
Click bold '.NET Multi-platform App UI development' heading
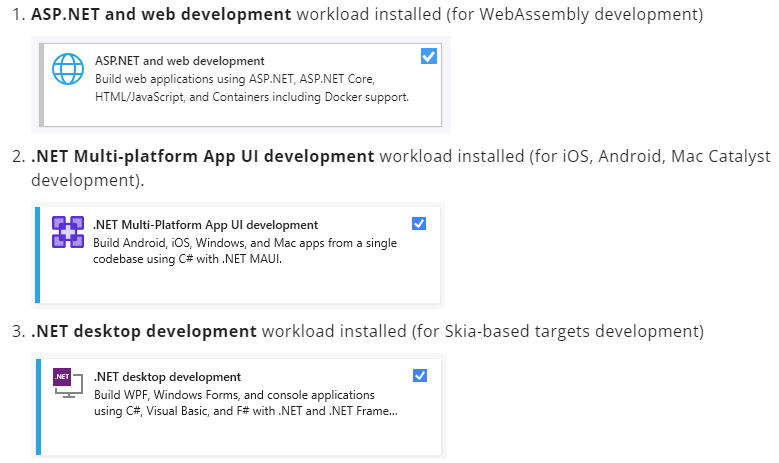pos(202,156)
